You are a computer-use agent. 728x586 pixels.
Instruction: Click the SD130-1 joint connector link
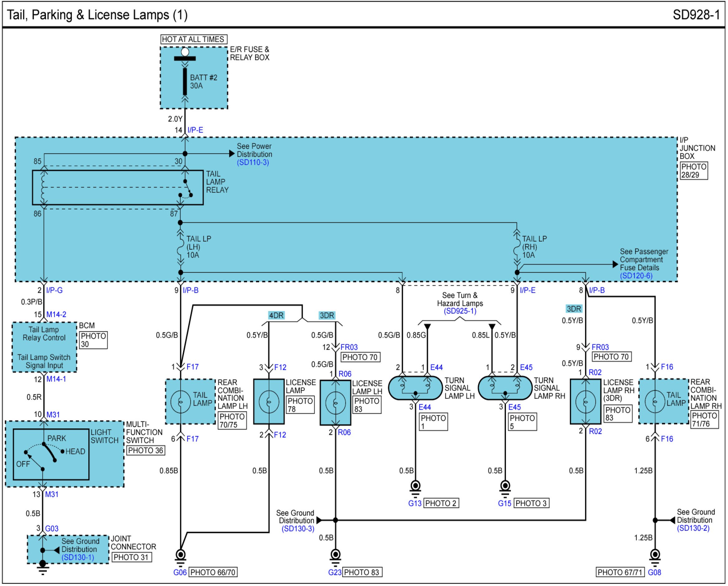78,557
